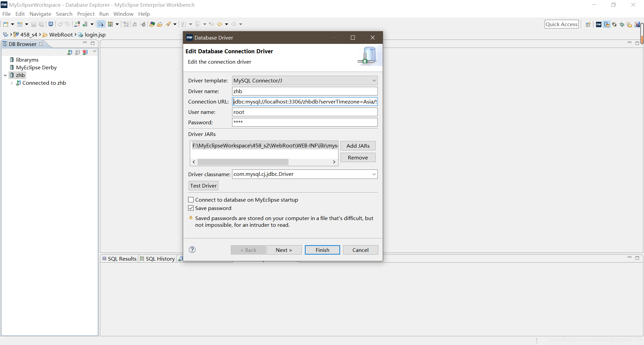
Task: Click the yellow Back arrow toolbar icon
Action: [x=220, y=24]
